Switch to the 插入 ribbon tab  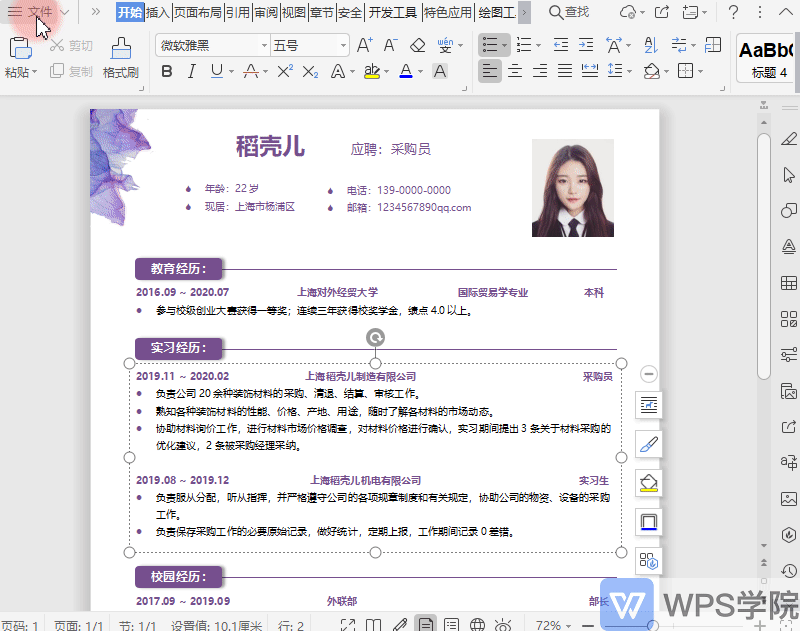[158, 13]
